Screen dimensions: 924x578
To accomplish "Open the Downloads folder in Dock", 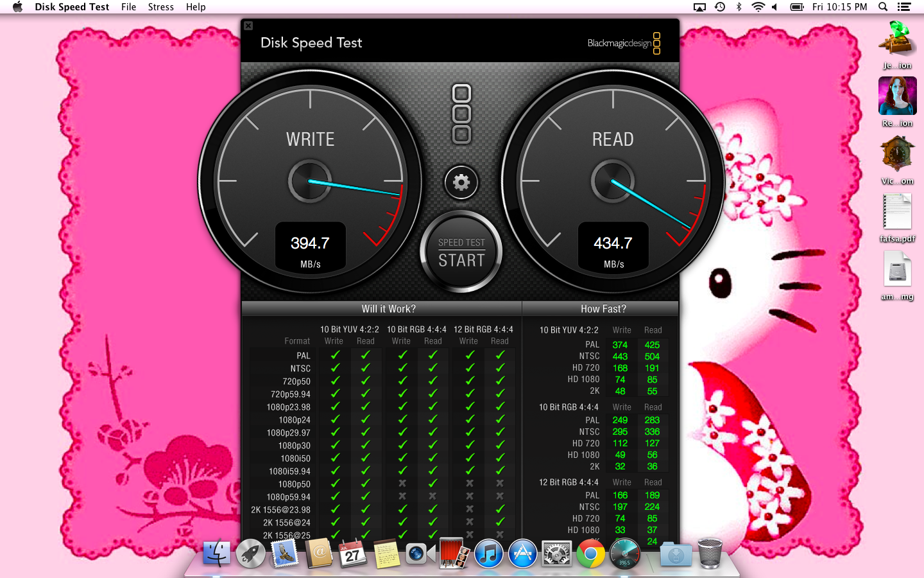I will point(676,554).
